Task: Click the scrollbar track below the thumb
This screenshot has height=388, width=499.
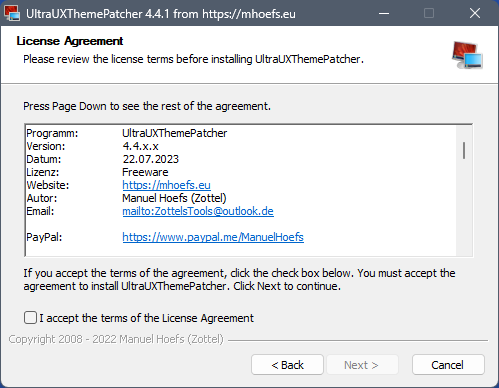Action: tap(464, 207)
